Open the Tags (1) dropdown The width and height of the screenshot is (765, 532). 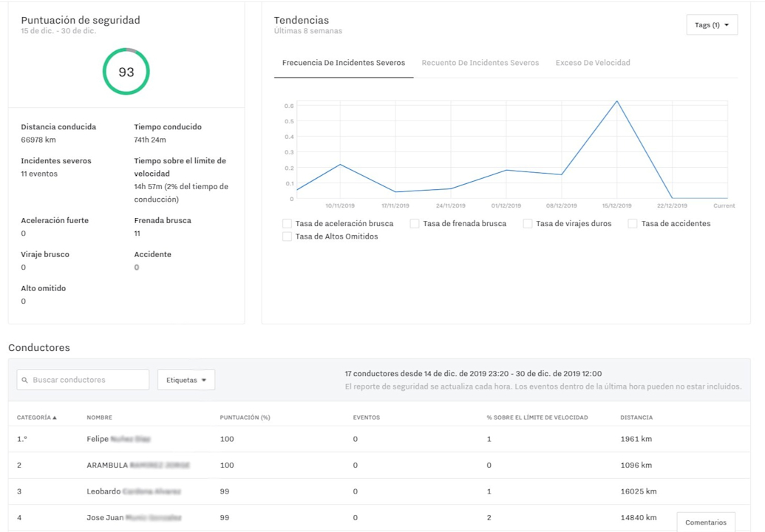(x=712, y=25)
